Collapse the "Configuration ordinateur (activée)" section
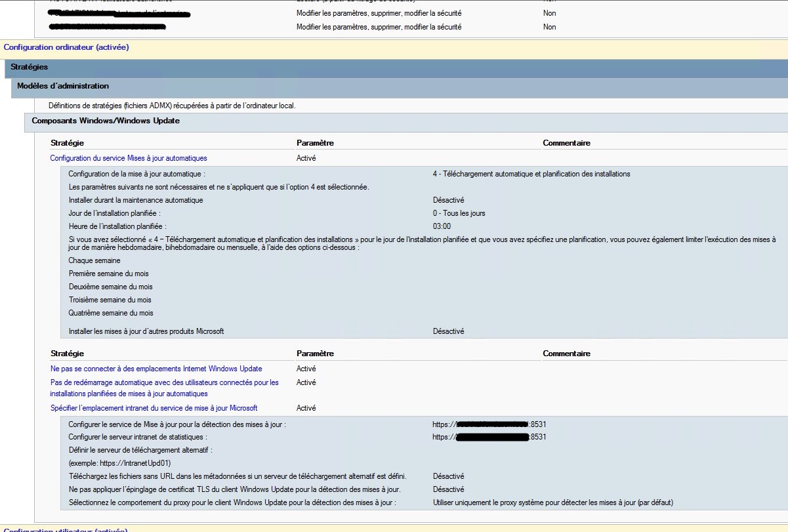 click(64, 47)
